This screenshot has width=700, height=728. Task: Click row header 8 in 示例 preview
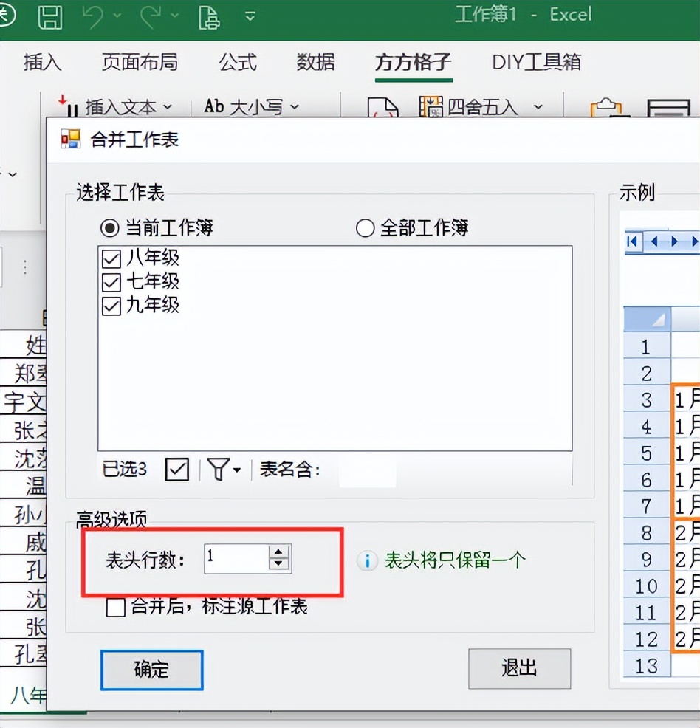click(646, 532)
